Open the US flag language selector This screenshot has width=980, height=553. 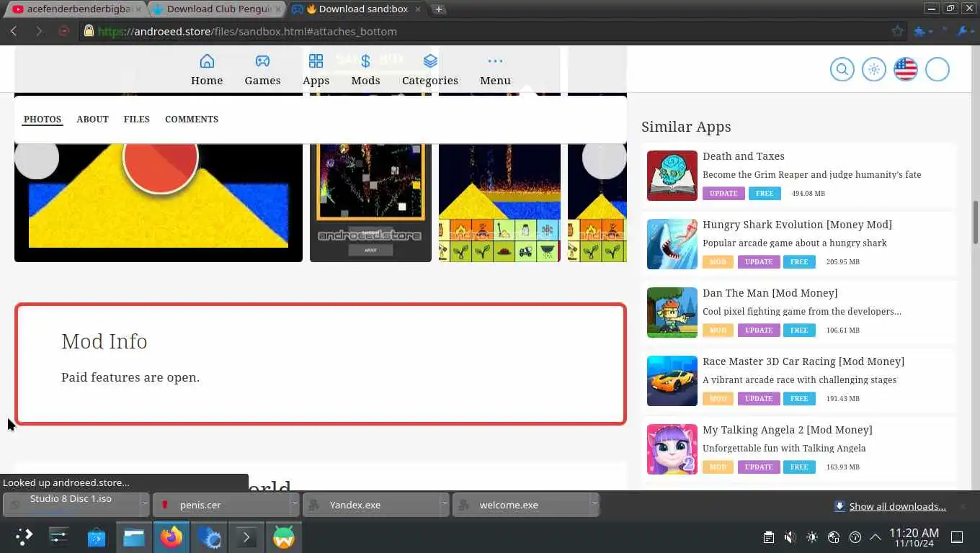(x=905, y=69)
